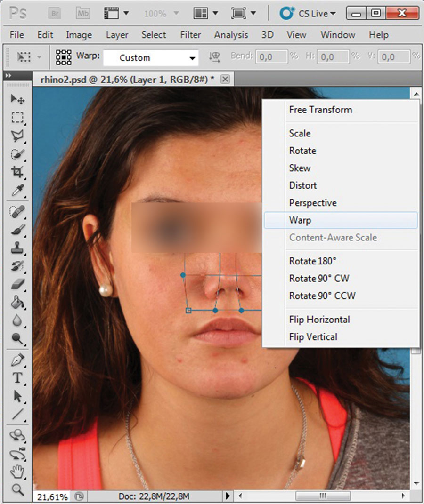Open the status bar info arrow menu
The height and width of the screenshot is (504, 424).
228,496
